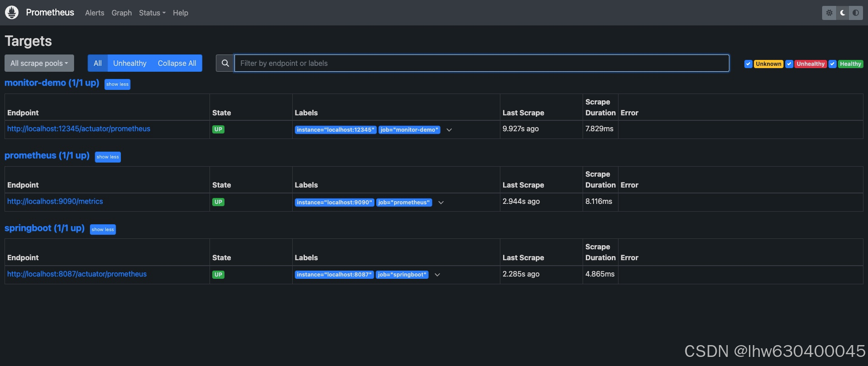Toggle the Healthy state checkbox
The image size is (868, 366).
tap(832, 64)
